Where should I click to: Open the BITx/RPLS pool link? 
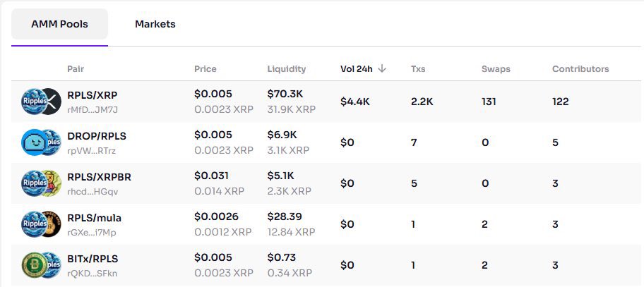93,259
